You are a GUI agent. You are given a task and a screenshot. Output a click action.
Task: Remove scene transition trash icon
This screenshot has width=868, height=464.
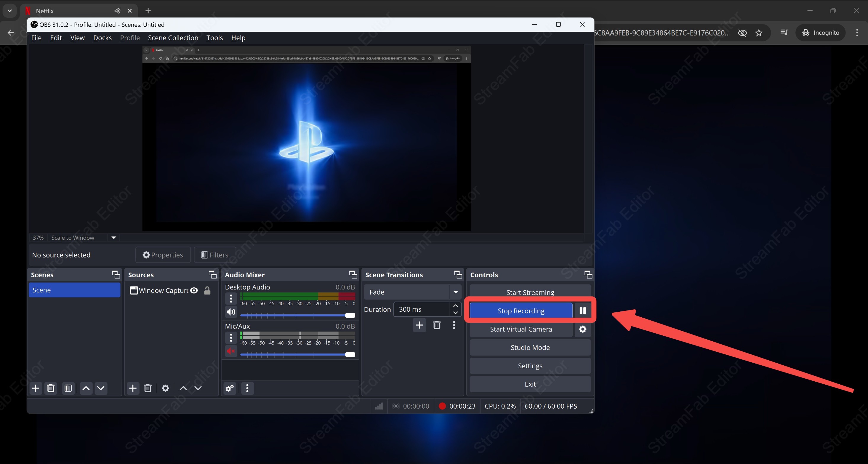(437, 325)
